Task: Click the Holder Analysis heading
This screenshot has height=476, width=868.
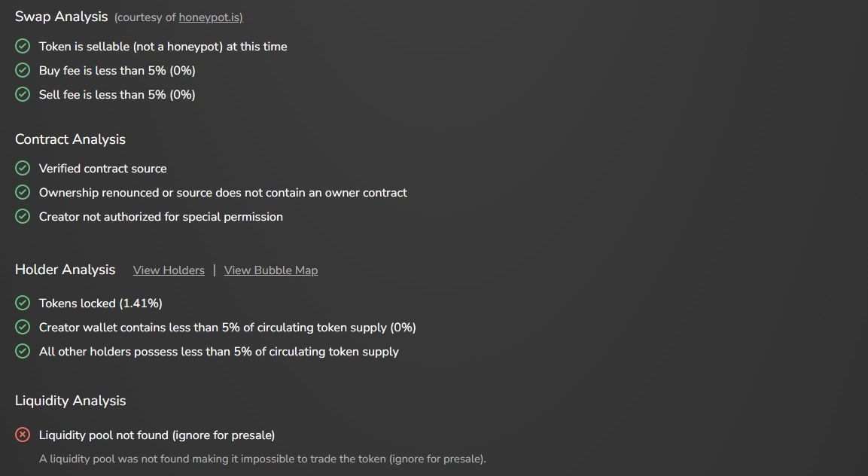Action: point(65,270)
